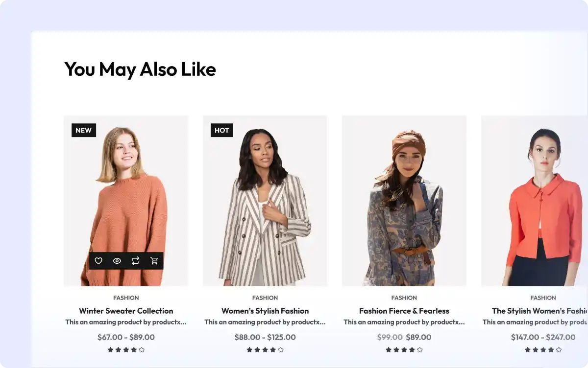
Task: Click the $89.00 sale price
Action: tap(418, 337)
